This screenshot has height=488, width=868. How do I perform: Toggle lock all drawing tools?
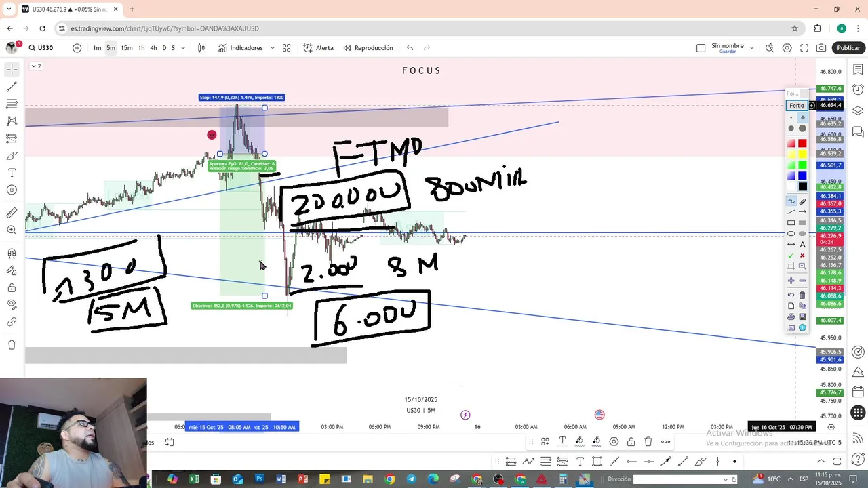click(x=12, y=287)
